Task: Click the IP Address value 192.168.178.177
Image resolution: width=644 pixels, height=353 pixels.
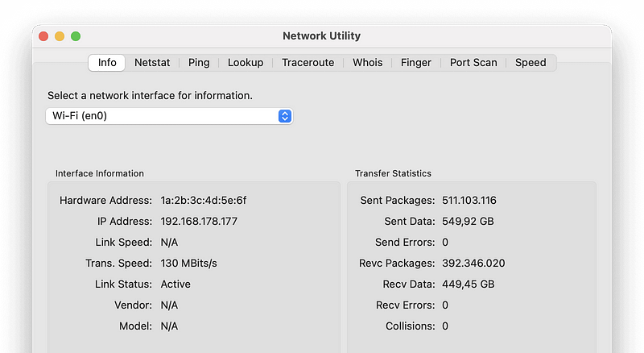Action: [199, 222]
